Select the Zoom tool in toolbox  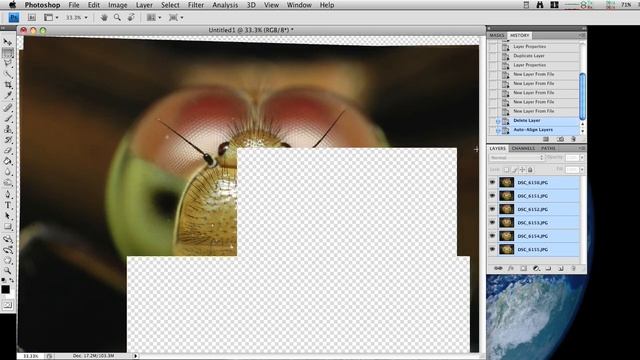(x=7, y=271)
